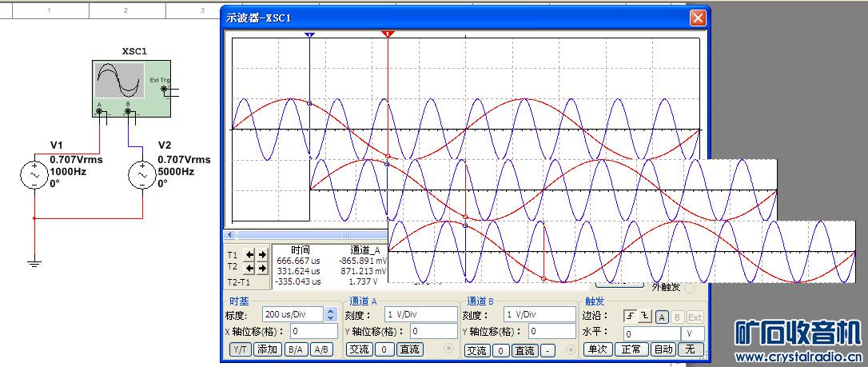
Task: Click Channel A scale 1 V/Div field
Action: click(x=416, y=314)
